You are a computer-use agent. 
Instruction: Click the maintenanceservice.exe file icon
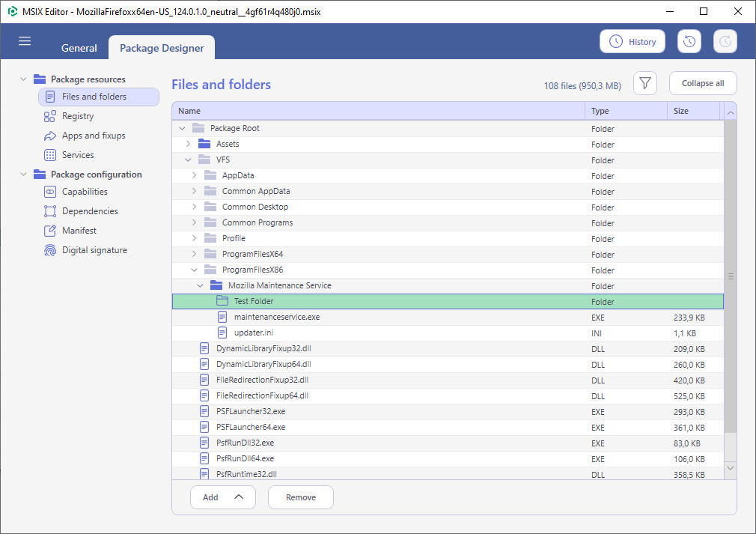(222, 317)
